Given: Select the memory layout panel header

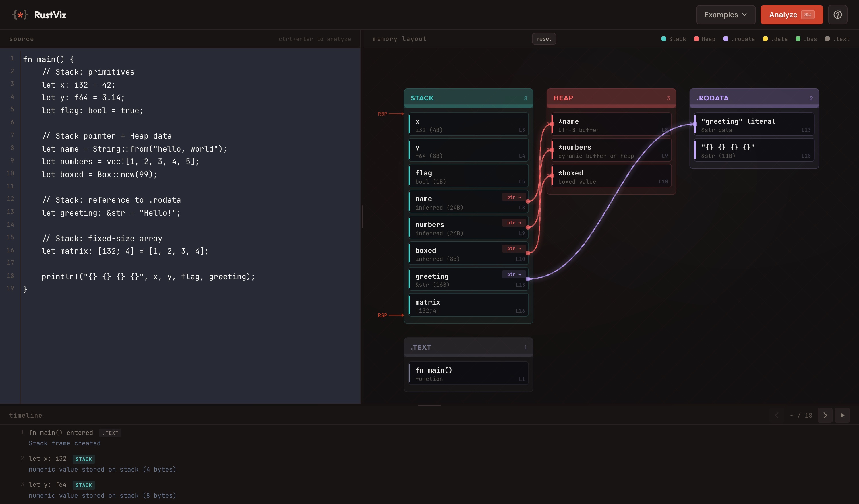Looking at the screenshot, I should coord(400,39).
